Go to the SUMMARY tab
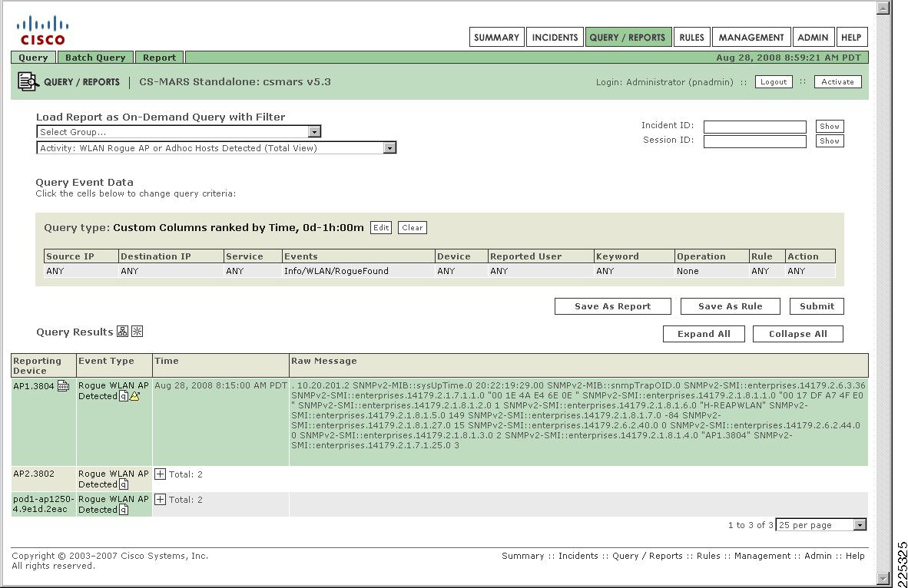The height and width of the screenshot is (588, 908). (497, 38)
